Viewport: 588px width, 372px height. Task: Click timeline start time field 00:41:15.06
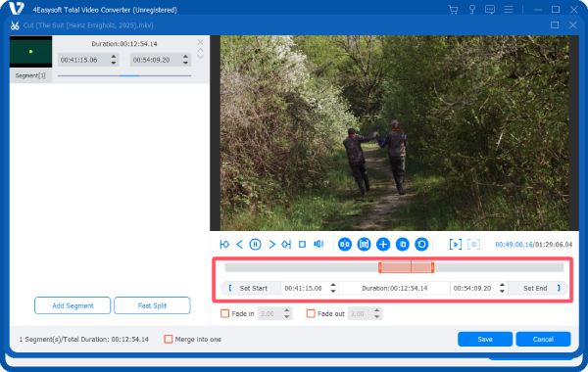coord(305,288)
